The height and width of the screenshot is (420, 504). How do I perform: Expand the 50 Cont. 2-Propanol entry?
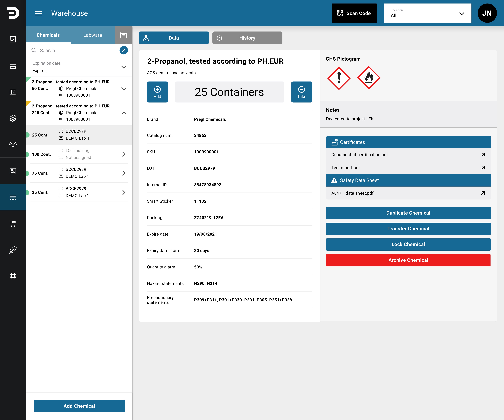(124, 89)
